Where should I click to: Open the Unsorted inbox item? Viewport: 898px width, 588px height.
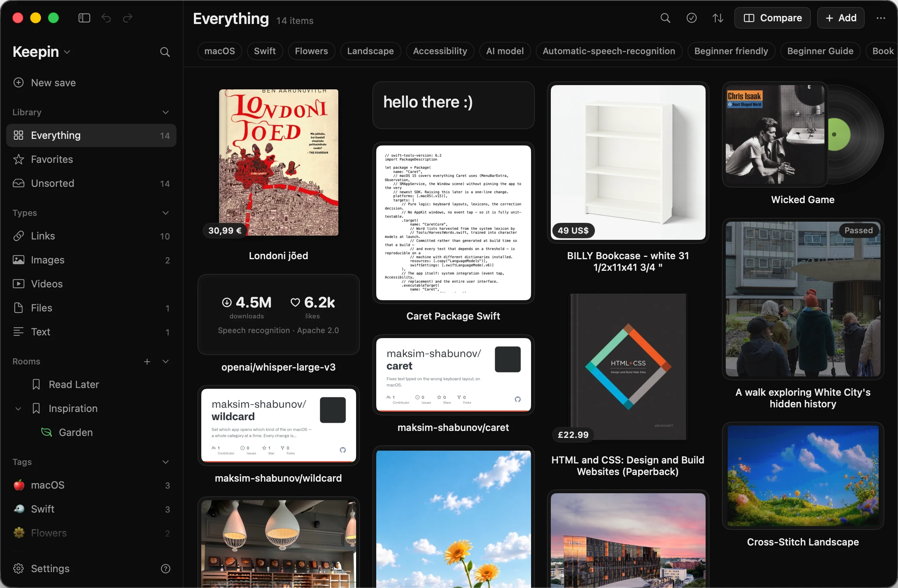[x=91, y=183]
